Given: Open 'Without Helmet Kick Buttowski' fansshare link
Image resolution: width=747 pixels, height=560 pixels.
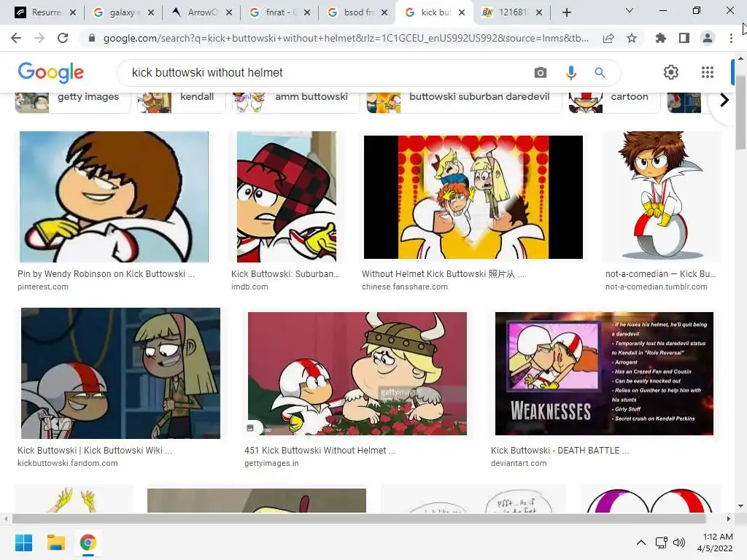Looking at the screenshot, I should click(x=443, y=274).
